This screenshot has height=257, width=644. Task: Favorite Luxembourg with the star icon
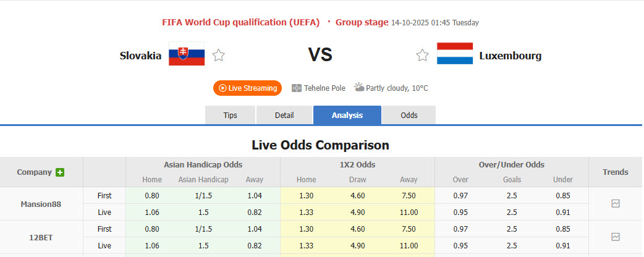pyautogui.click(x=422, y=56)
